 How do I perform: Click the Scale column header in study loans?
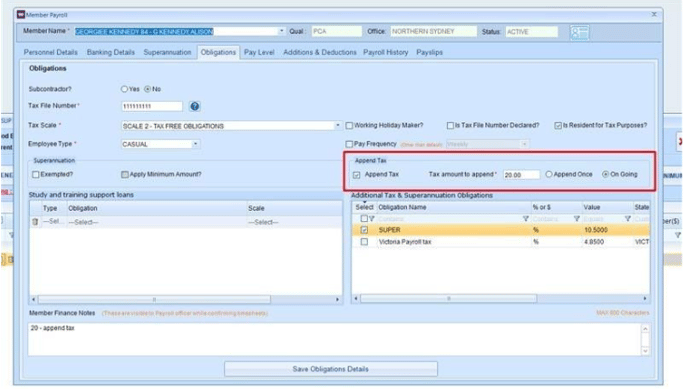(294, 208)
